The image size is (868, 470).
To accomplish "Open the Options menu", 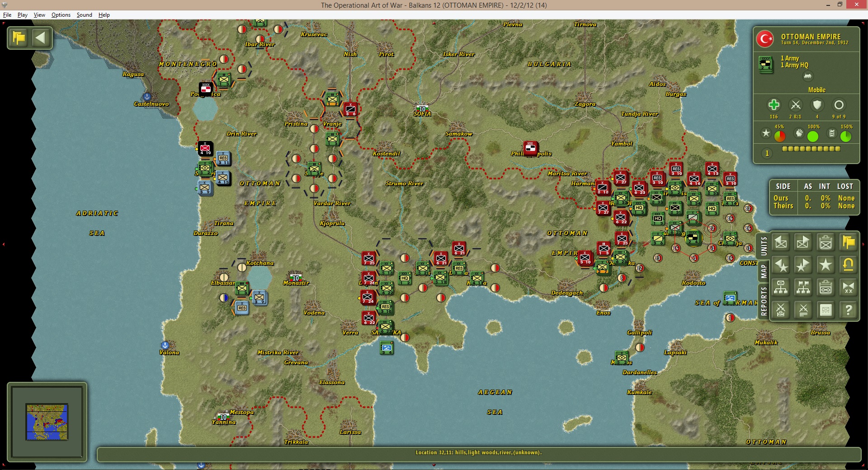I will pos(61,15).
